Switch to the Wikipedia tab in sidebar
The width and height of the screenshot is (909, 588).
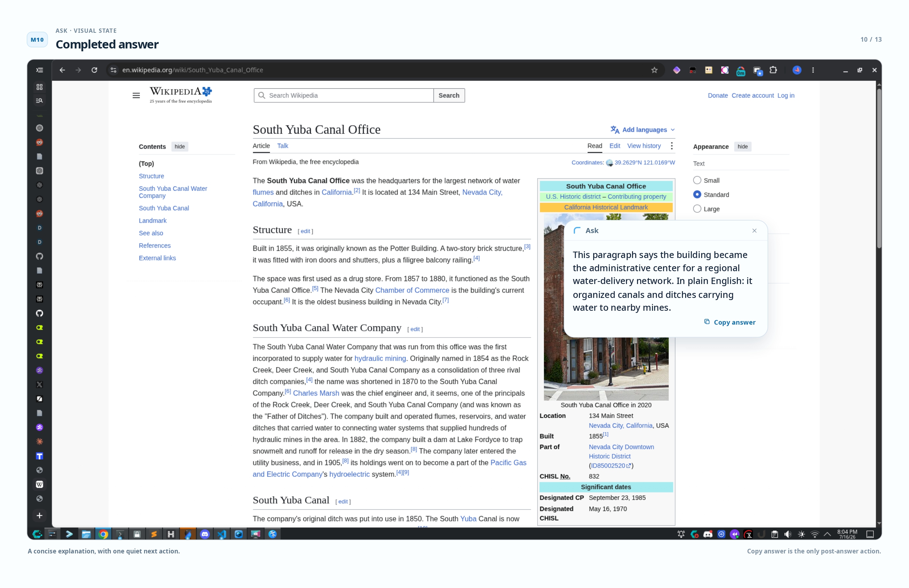coord(39,485)
